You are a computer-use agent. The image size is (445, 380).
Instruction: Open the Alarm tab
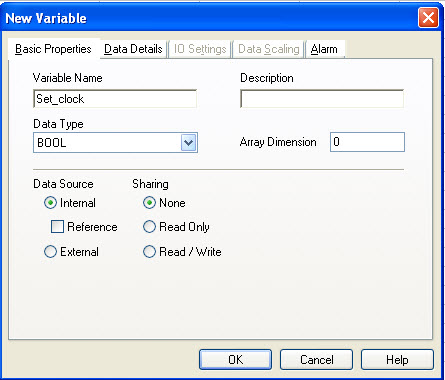(324, 49)
